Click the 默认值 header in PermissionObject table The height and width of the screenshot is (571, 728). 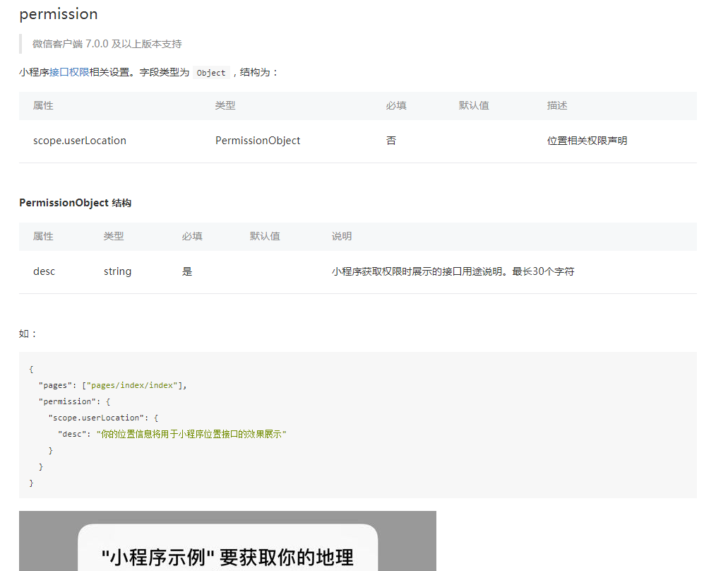(265, 236)
